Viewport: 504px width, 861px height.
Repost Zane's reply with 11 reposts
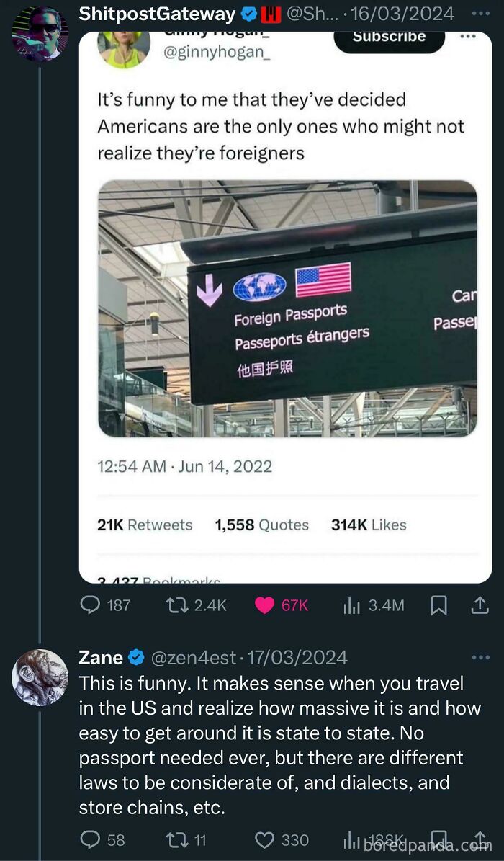click(176, 839)
